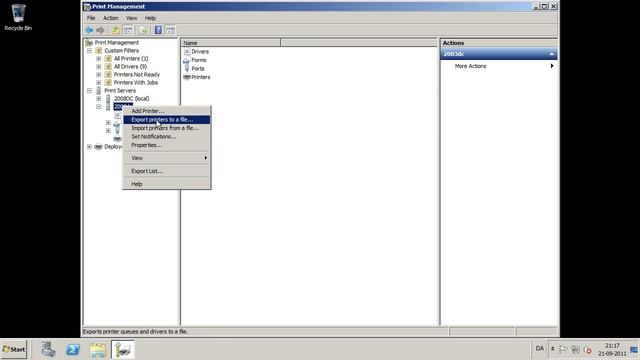Image resolution: width=640 pixels, height=360 pixels.
Task: Open Server Manager from the taskbar
Action: (48, 350)
